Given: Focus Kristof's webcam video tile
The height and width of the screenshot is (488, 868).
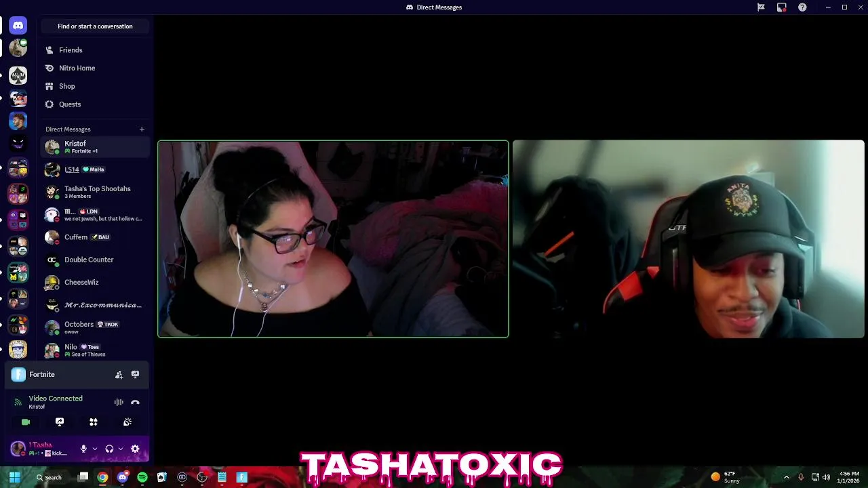Looking at the screenshot, I should click(x=688, y=239).
